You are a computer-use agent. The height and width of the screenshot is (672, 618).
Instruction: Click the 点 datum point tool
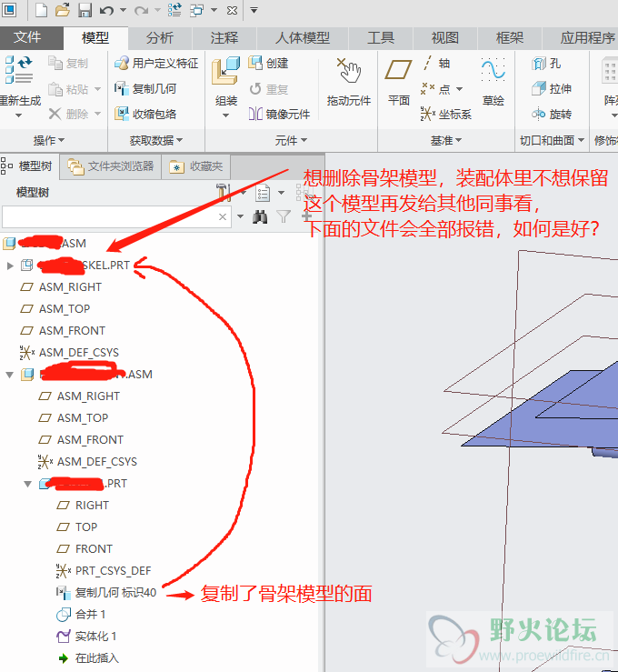pyautogui.click(x=436, y=89)
